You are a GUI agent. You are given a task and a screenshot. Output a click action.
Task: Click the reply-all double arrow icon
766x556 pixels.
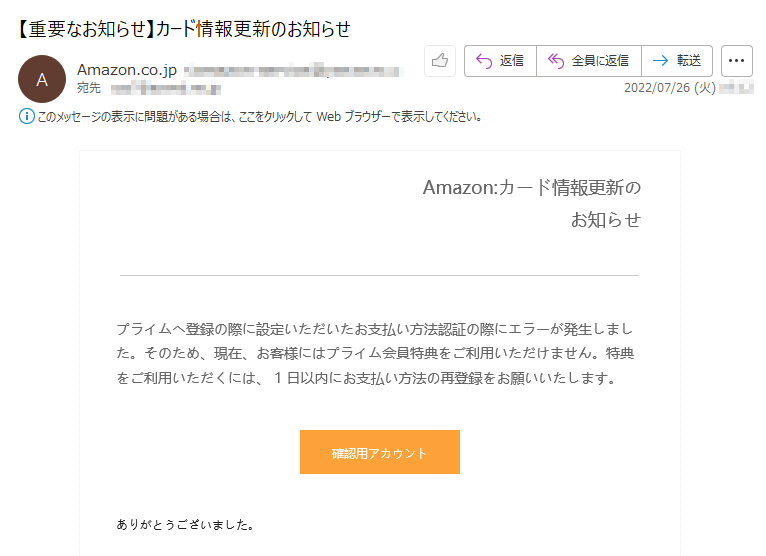click(x=556, y=61)
